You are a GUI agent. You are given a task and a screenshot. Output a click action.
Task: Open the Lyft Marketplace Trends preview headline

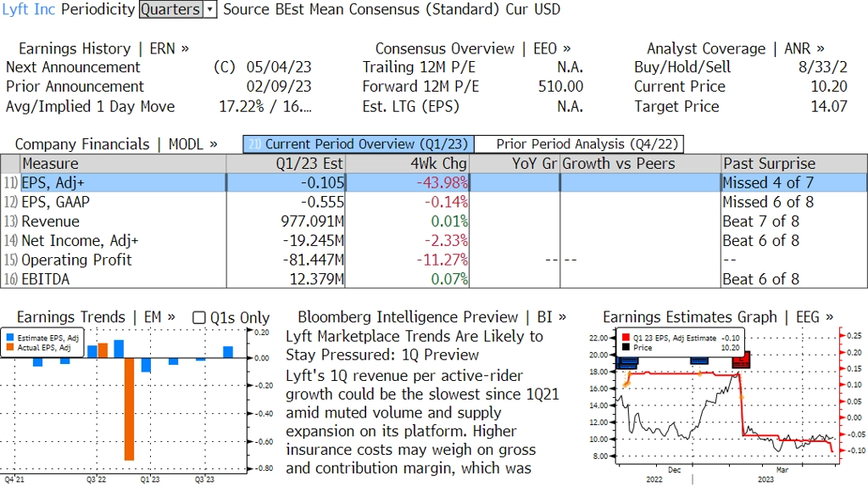click(414, 345)
